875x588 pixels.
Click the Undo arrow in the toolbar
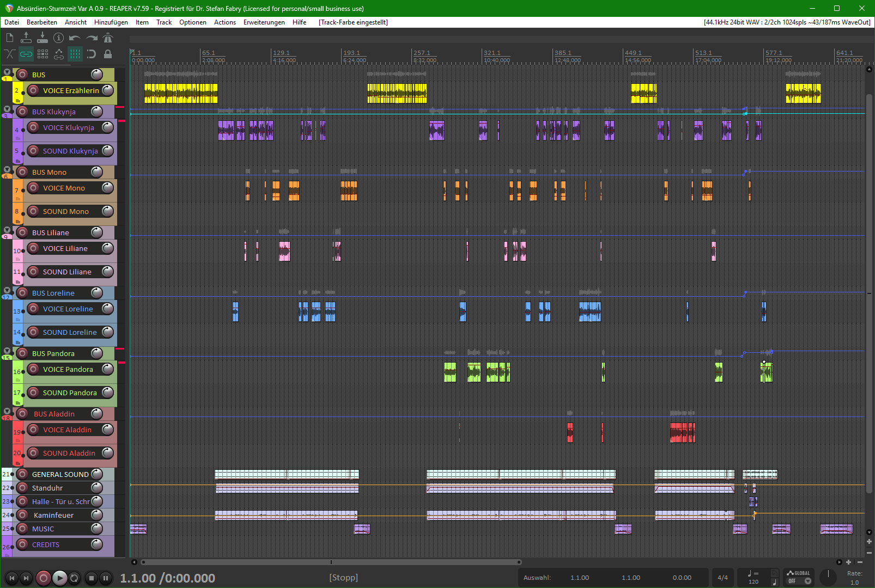pyautogui.click(x=75, y=38)
